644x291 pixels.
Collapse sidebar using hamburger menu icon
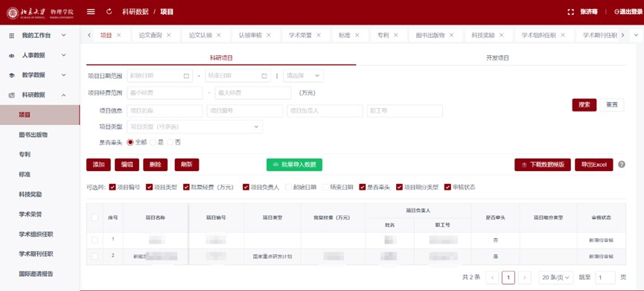pyautogui.click(x=91, y=12)
